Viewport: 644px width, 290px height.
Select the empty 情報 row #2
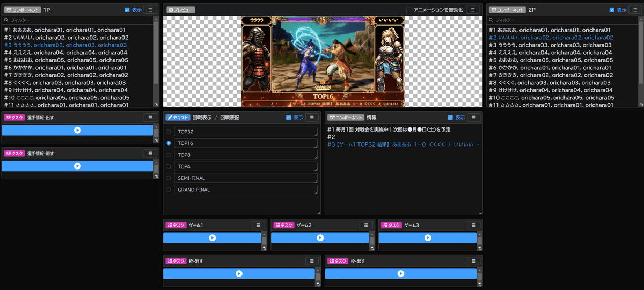click(404, 137)
